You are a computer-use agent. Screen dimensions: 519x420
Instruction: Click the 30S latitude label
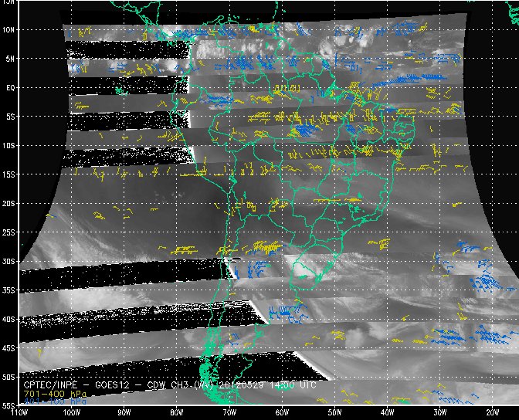click(8, 262)
